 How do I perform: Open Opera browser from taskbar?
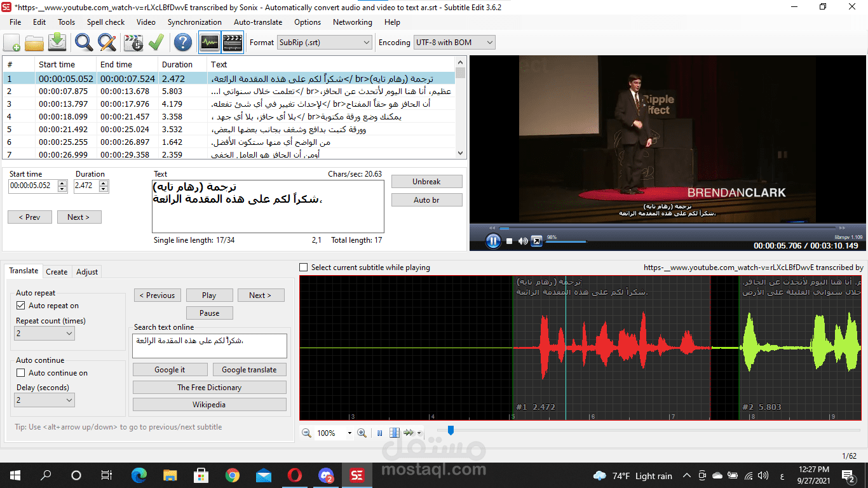tap(294, 475)
